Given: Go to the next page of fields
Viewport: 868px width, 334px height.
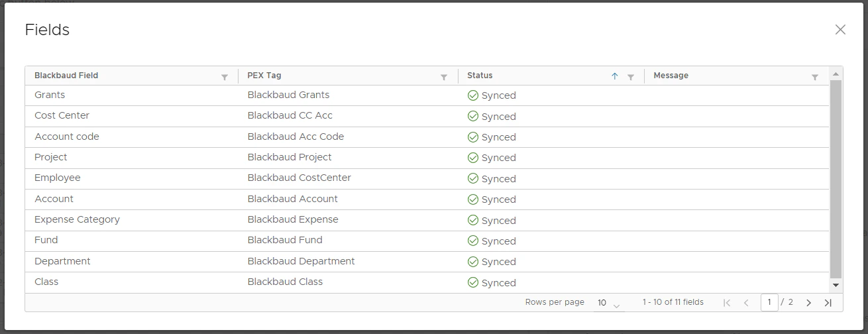Looking at the screenshot, I should 808,303.
